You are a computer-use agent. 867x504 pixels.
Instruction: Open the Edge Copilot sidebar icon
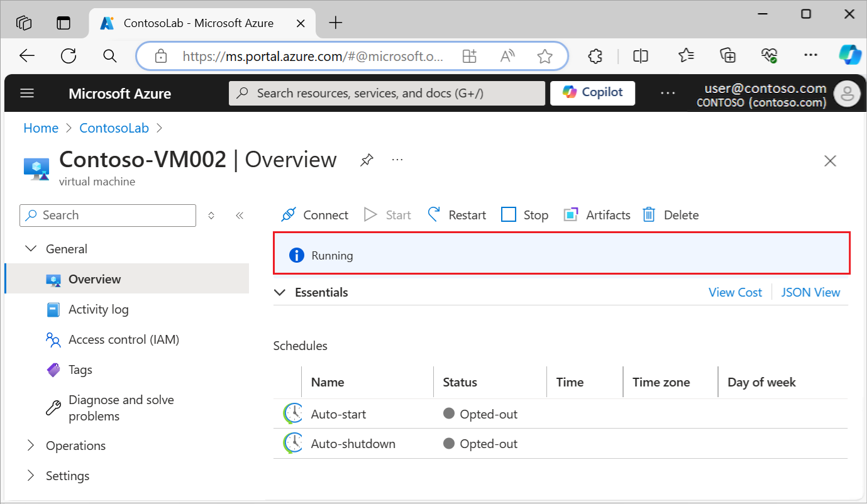click(849, 55)
